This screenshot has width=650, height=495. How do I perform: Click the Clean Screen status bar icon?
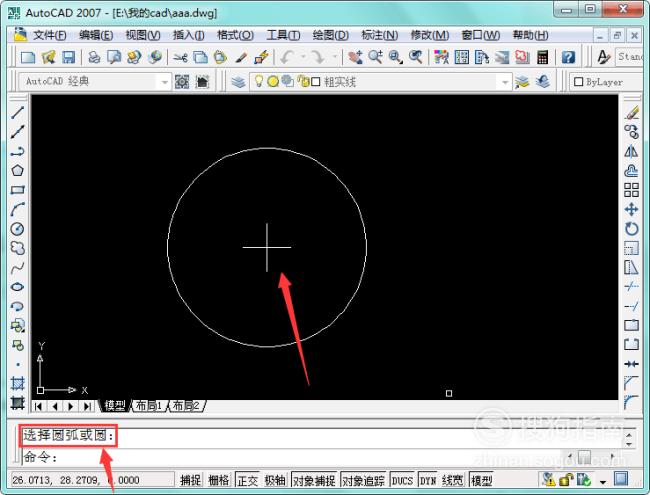pos(621,479)
